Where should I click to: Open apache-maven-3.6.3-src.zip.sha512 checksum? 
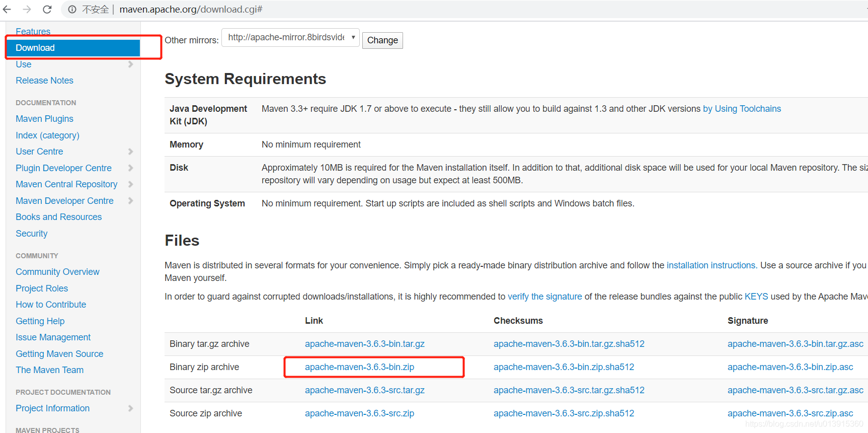[564, 413]
